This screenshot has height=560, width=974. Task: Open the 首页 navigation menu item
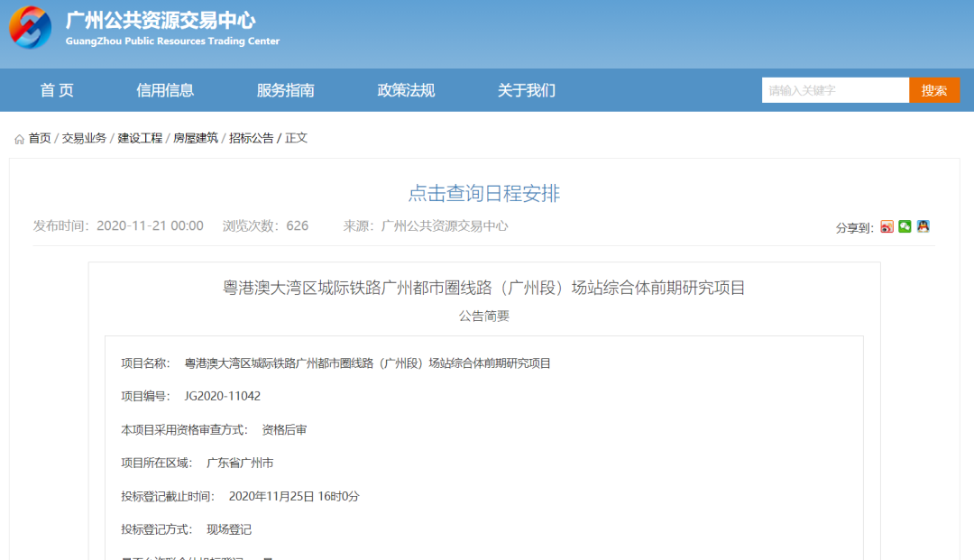click(57, 90)
